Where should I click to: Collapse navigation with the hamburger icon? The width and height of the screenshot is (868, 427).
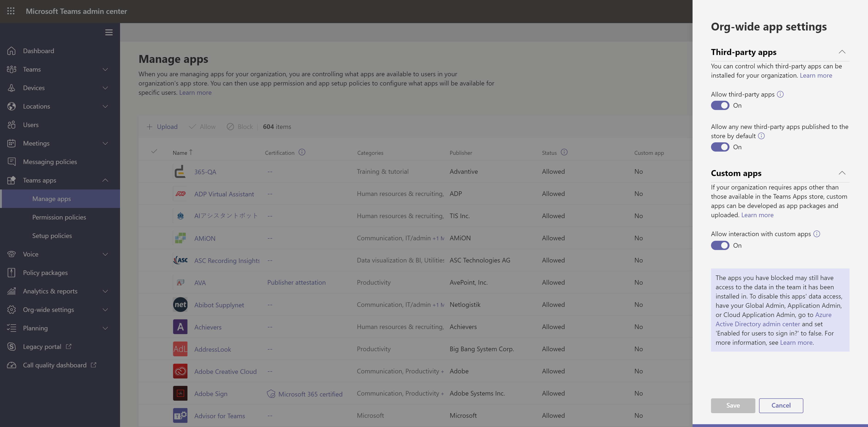108,32
